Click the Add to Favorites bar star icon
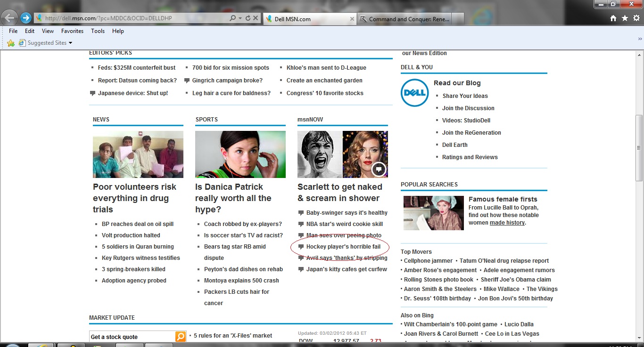 [11, 43]
